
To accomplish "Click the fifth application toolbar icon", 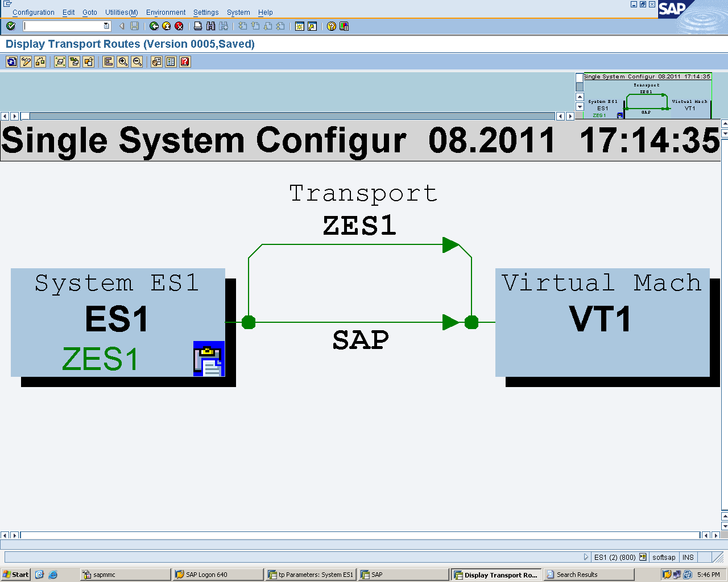I will [x=74, y=62].
